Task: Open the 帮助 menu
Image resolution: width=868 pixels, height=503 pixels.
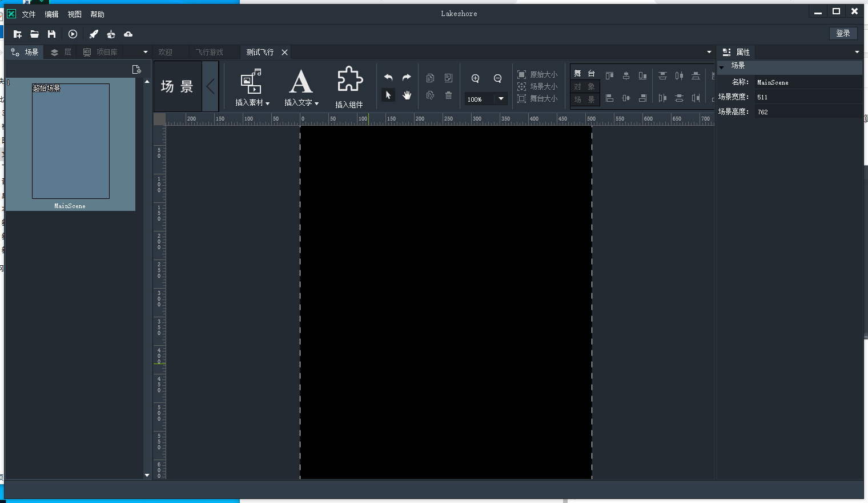Action: [97, 14]
